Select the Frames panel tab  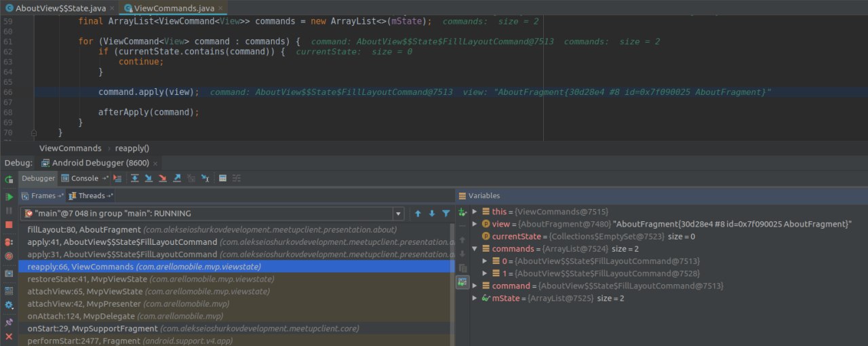click(x=42, y=195)
